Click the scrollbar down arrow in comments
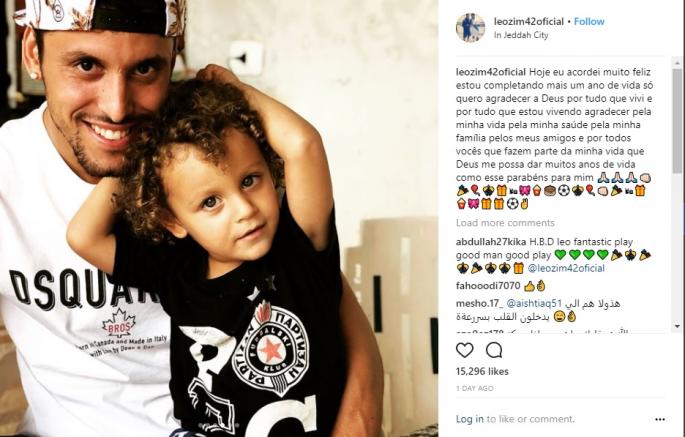This screenshot has height=437, width=685. [677, 326]
